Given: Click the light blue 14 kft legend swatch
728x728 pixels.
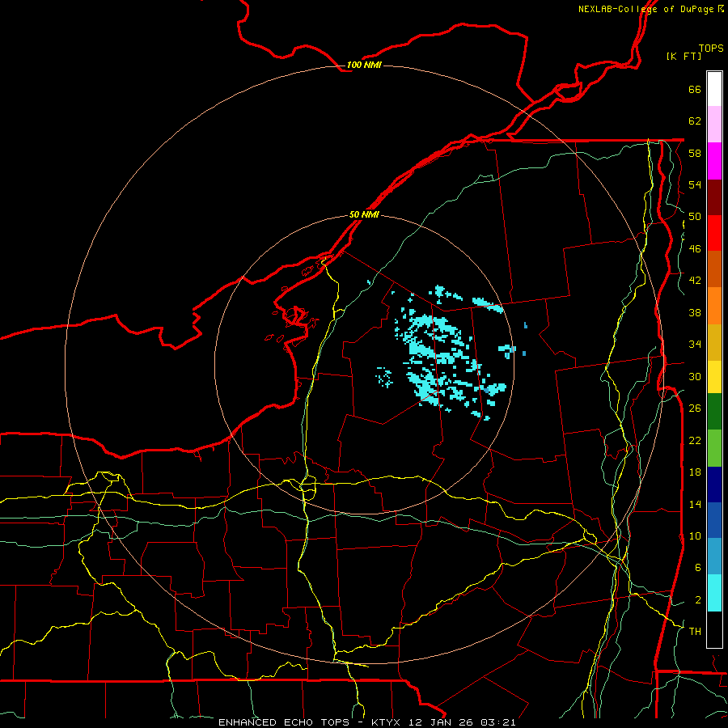Looking at the screenshot, I should click(x=714, y=557).
